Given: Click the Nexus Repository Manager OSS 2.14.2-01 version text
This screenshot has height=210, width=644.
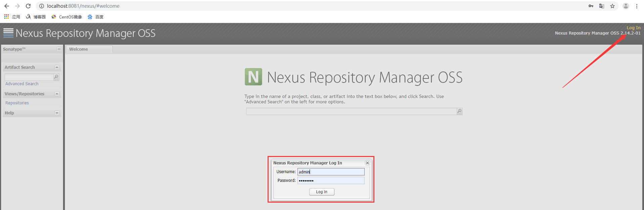Looking at the screenshot, I should [x=598, y=33].
